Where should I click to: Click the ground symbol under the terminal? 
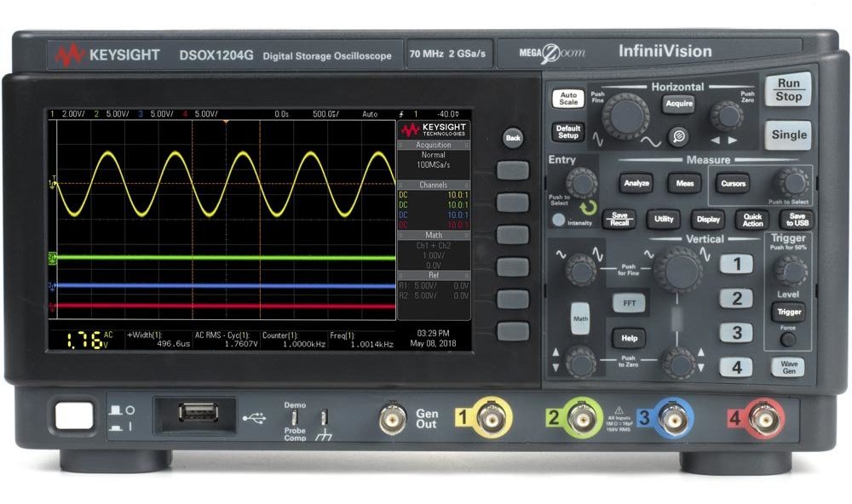click(323, 435)
